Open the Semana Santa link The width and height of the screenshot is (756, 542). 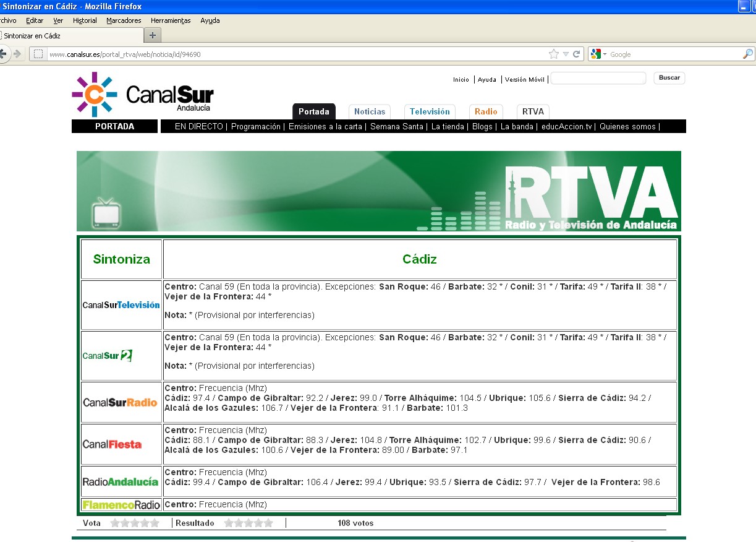pos(396,127)
